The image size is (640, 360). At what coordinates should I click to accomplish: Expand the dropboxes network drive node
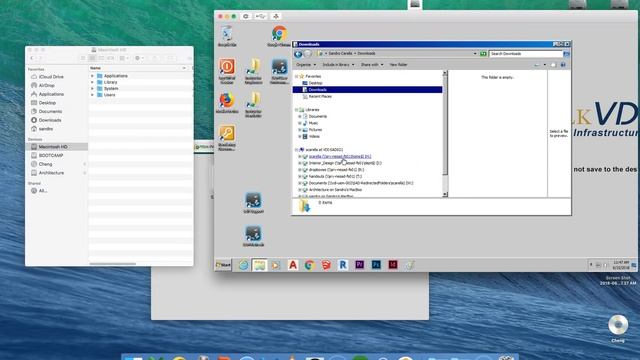[x=300, y=170]
